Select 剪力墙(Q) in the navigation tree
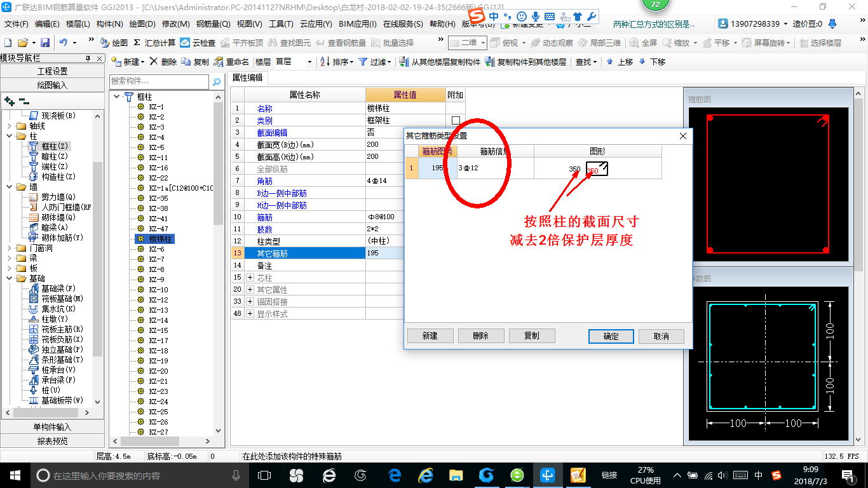 [51, 197]
